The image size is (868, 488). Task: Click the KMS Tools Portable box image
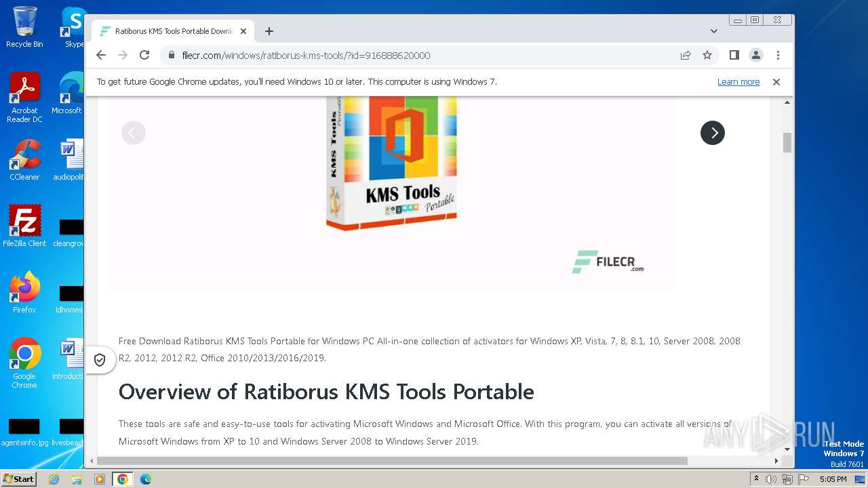pyautogui.click(x=391, y=163)
